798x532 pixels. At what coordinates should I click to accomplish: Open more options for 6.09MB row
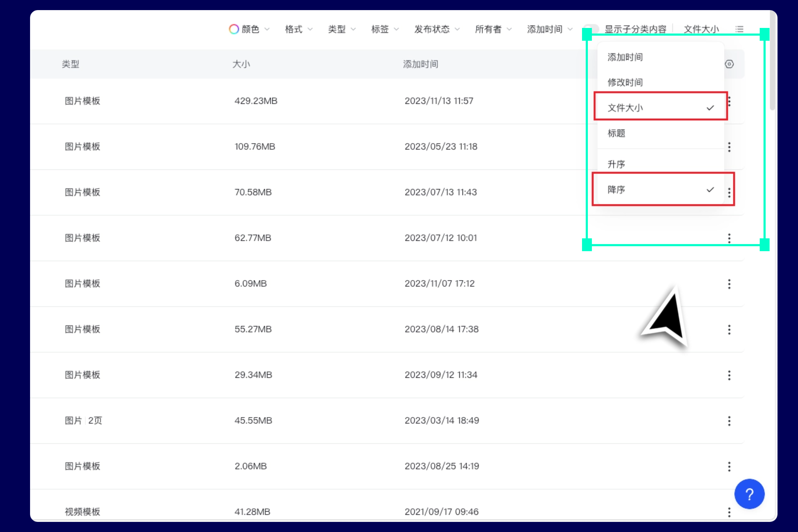[729, 284]
